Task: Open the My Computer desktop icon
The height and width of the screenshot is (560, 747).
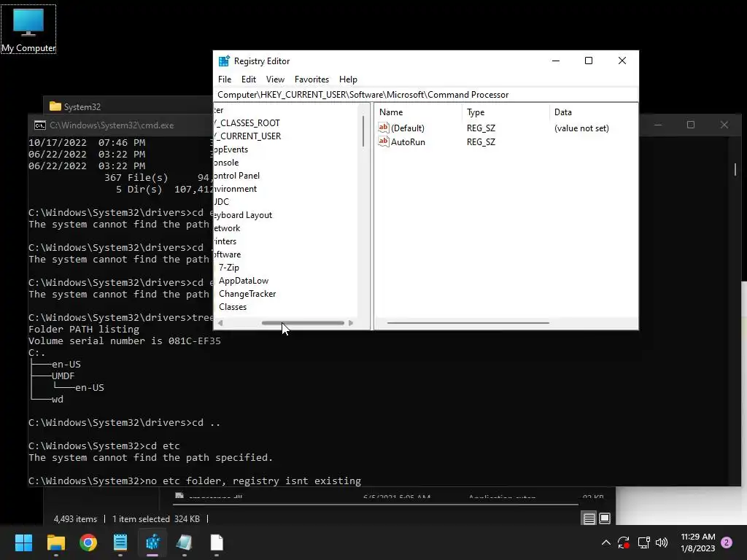Action: click(28, 29)
